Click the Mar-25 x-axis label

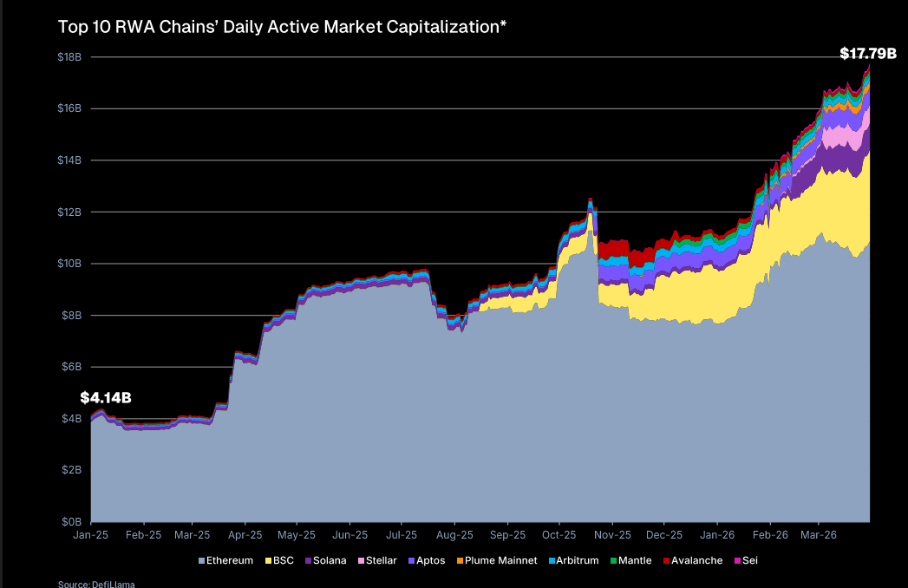(x=193, y=535)
